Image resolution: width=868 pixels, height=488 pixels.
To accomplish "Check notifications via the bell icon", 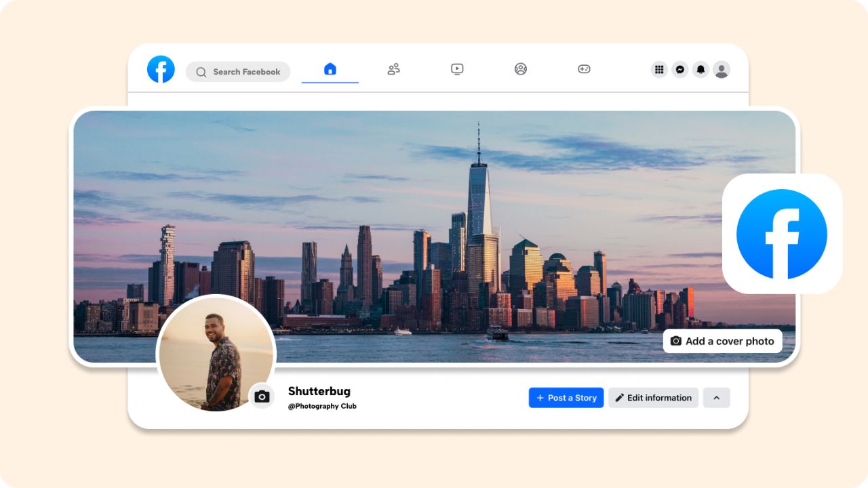I will (x=701, y=69).
